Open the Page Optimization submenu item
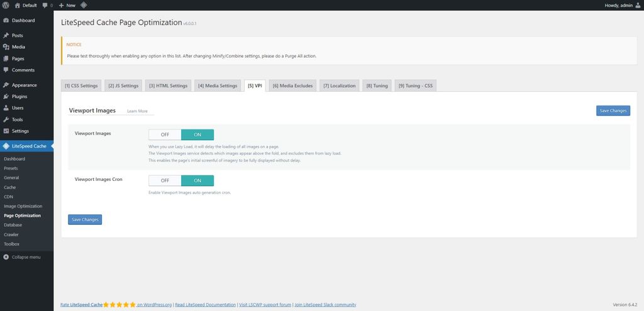This screenshot has width=644, height=311. click(x=22, y=216)
